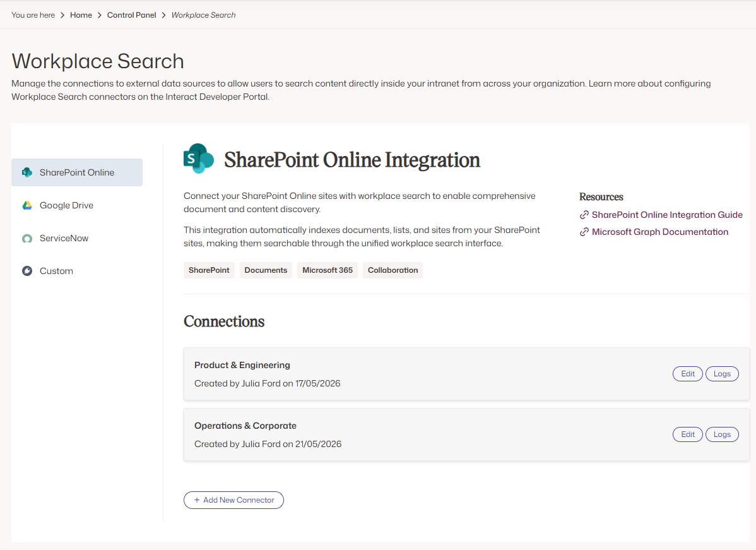Screen dimensions: 756x550
Task: Click the Microsoft 365 tag
Action: (328, 270)
